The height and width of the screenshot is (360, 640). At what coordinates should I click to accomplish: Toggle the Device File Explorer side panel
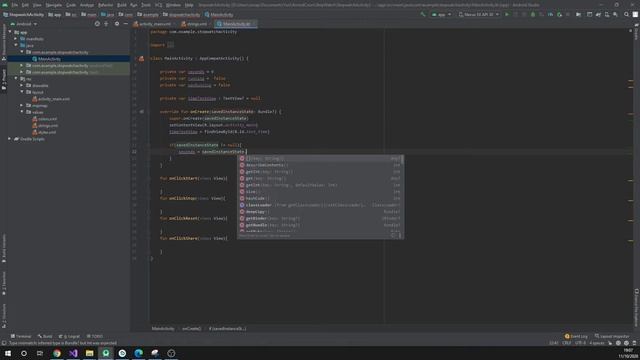(636, 307)
